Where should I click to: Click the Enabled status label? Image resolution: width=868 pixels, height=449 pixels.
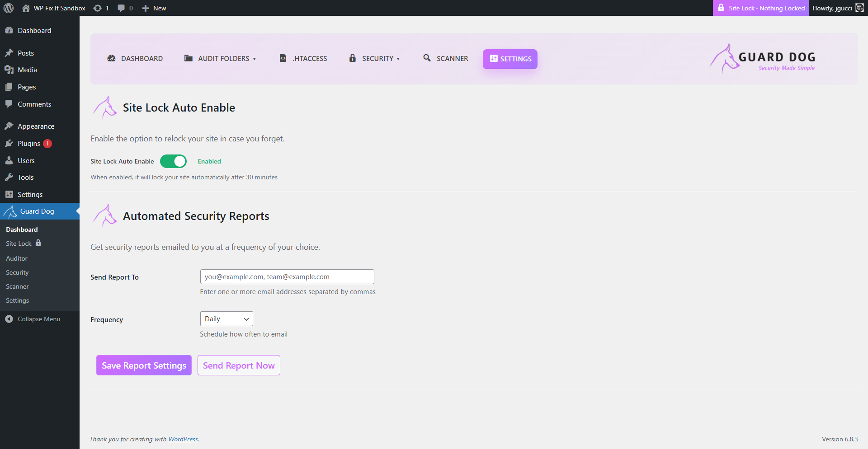pos(209,161)
